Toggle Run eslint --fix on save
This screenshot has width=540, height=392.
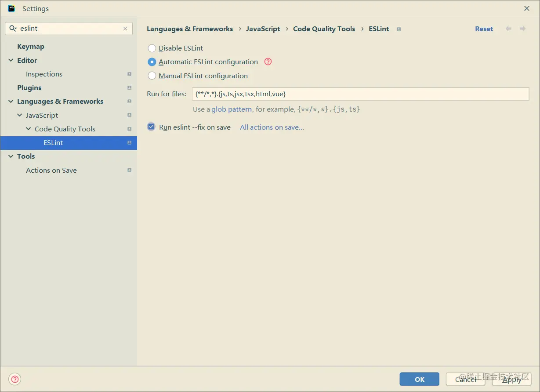[151, 127]
